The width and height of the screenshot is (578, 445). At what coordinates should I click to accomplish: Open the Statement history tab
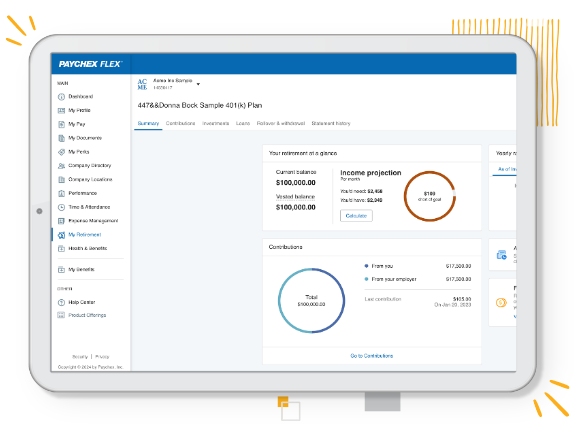tap(331, 124)
